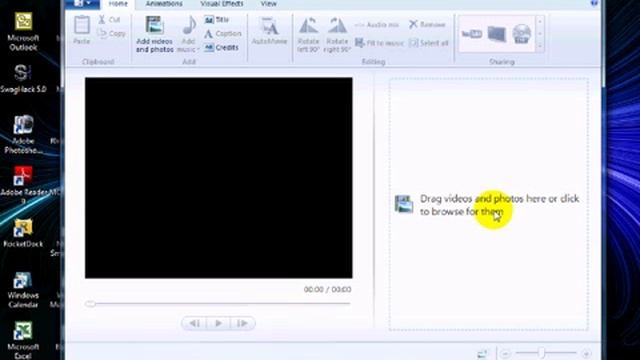Share the movie to YouTube
The height and width of the screenshot is (360, 640).
coord(472,34)
